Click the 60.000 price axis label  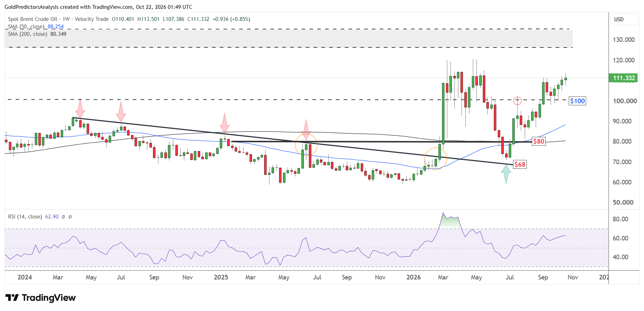(x=622, y=182)
